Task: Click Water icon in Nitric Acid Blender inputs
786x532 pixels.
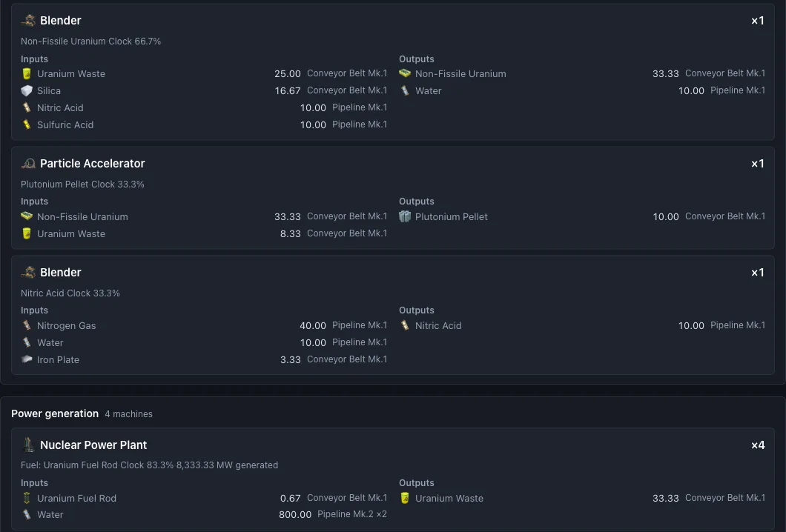Action: (27, 342)
